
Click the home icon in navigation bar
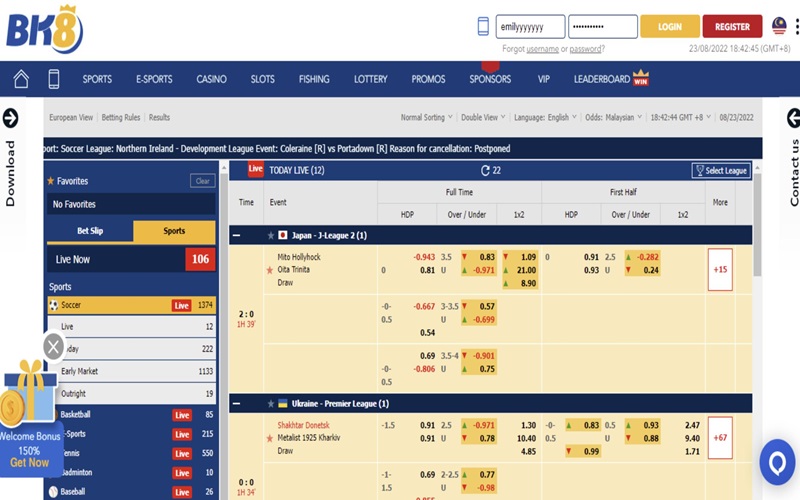(21, 79)
